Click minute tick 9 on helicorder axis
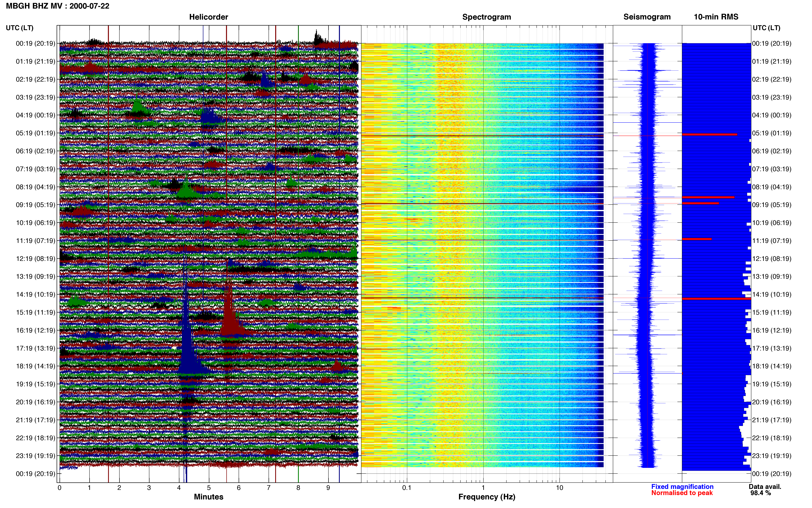Screen dimensions: 812x508 point(328,487)
